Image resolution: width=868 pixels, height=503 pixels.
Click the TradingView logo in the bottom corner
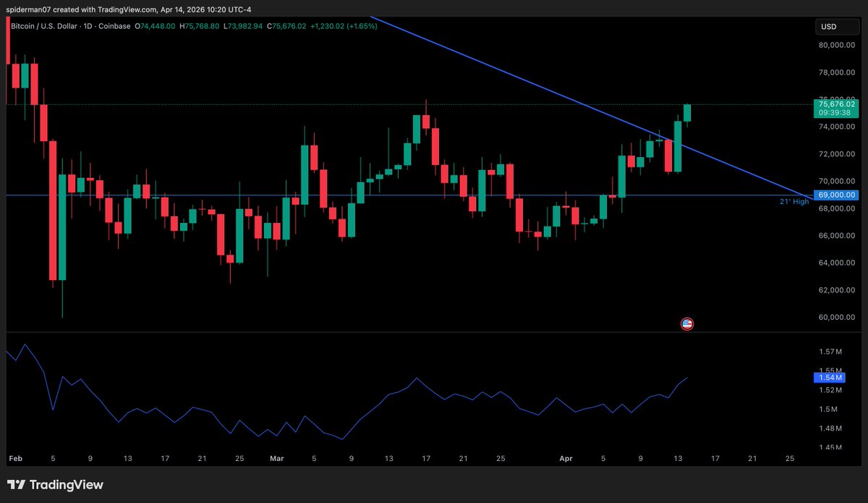click(56, 485)
